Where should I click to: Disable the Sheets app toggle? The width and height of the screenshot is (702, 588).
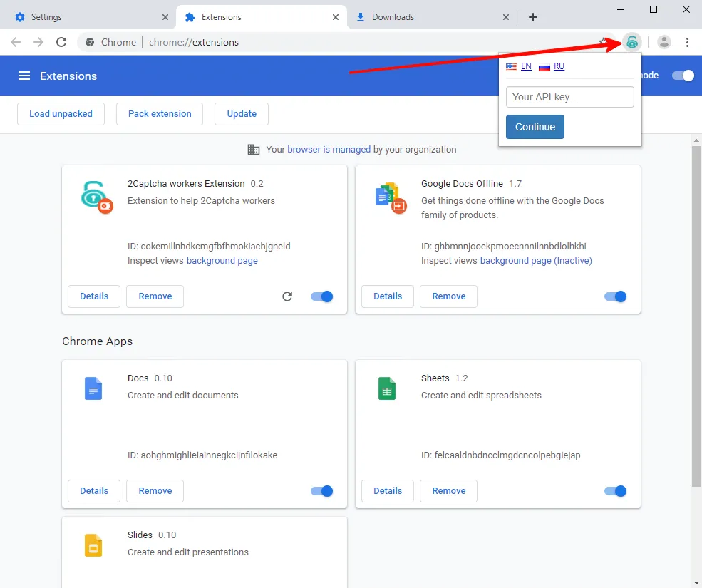point(616,491)
